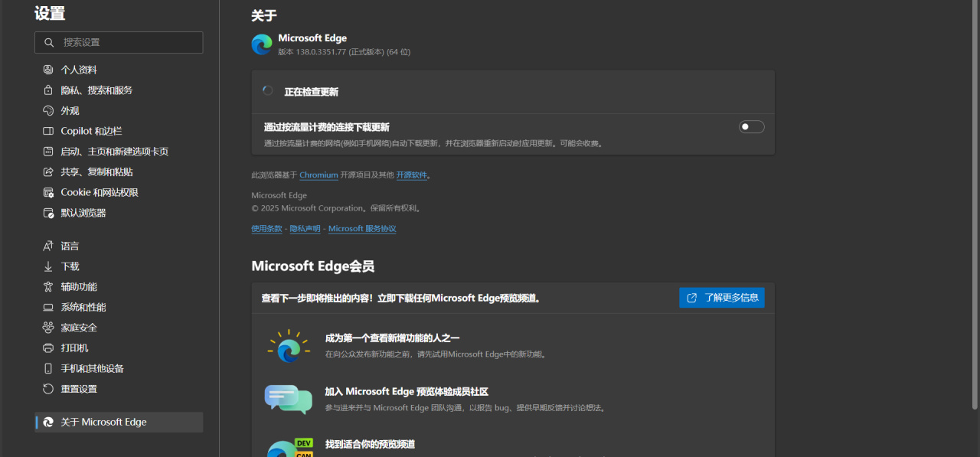The height and width of the screenshot is (457, 980).
Task: Click the Edge icon beside 关于 Microsoft Edge
Action: pyautogui.click(x=48, y=422)
